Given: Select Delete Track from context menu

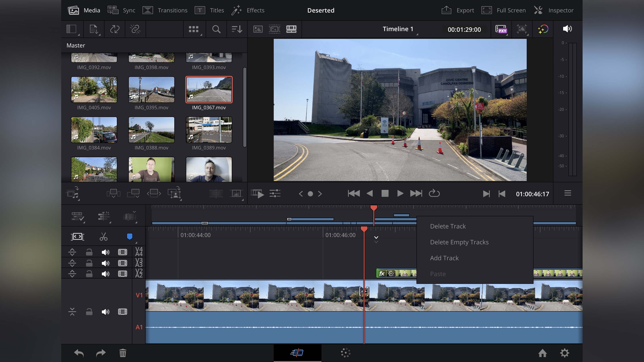Looking at the screenshot, I should pos(448,226).
